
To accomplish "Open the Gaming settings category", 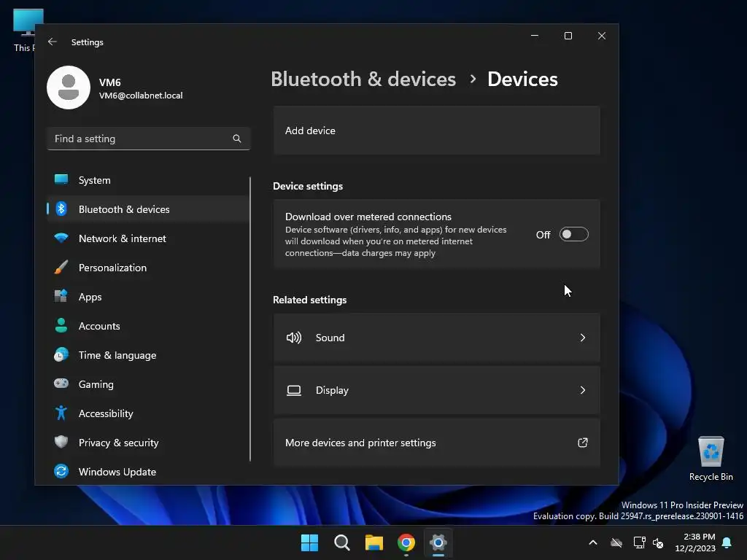I will [148, 384].
